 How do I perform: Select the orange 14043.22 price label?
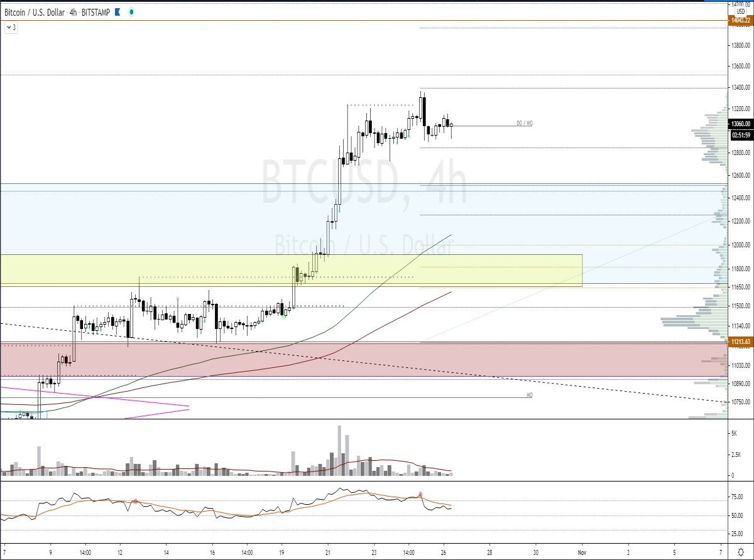coord(741,21)
